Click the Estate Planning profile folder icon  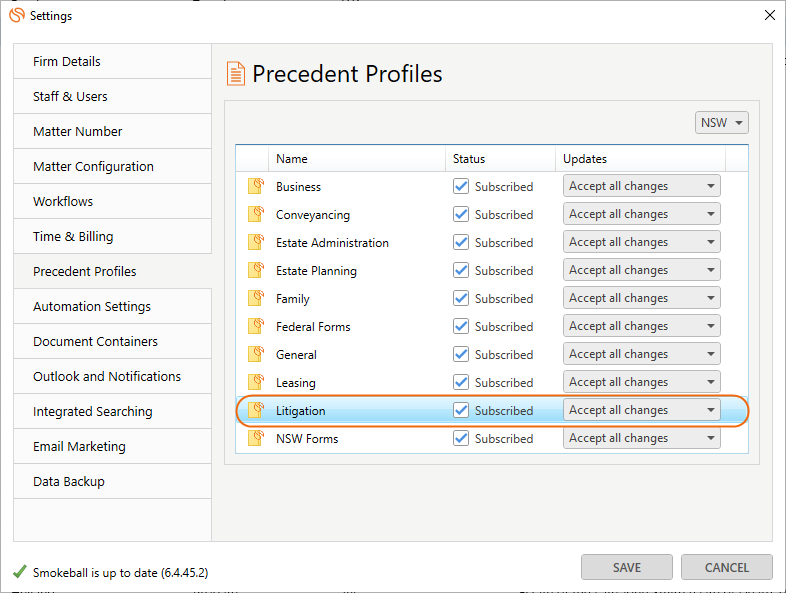coord(256,270)
